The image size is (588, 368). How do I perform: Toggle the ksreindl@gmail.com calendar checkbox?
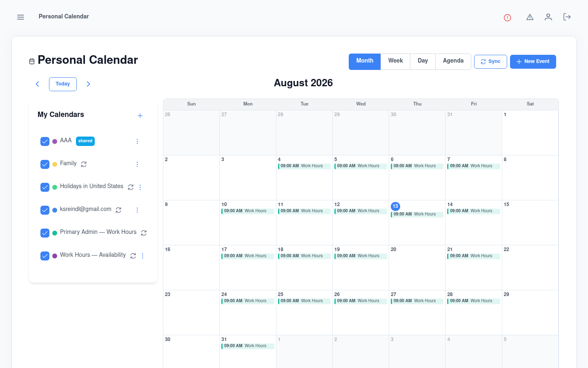45,210
